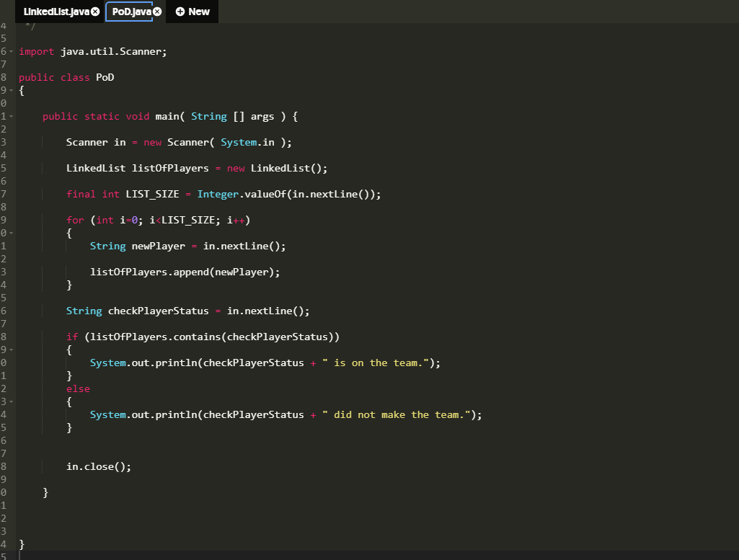This screenshot has width=739, height=560.
Task: Click the string " is on the team."
Action: click(376, 363)
